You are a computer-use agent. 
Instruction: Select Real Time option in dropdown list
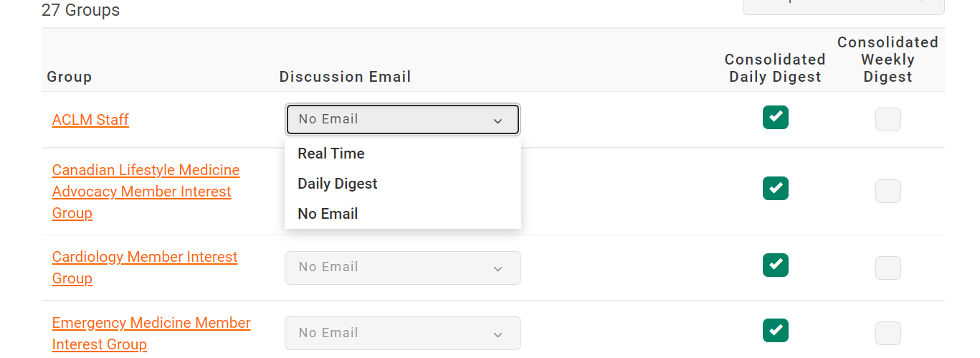[x=331, y=154]
